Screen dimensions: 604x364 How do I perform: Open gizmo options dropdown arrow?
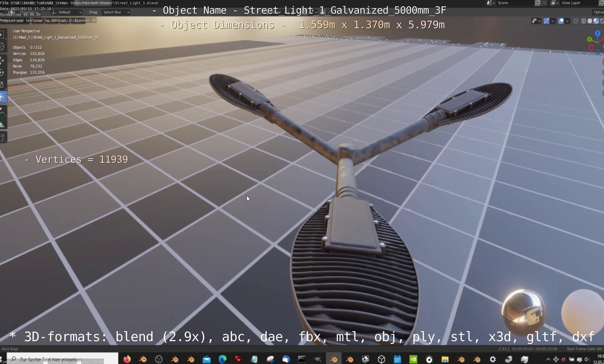553,21
